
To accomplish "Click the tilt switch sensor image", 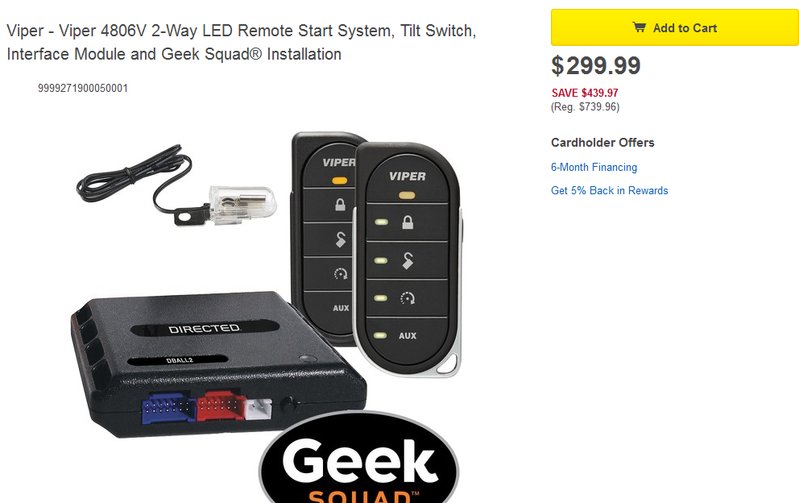I will tap(176, 186).
